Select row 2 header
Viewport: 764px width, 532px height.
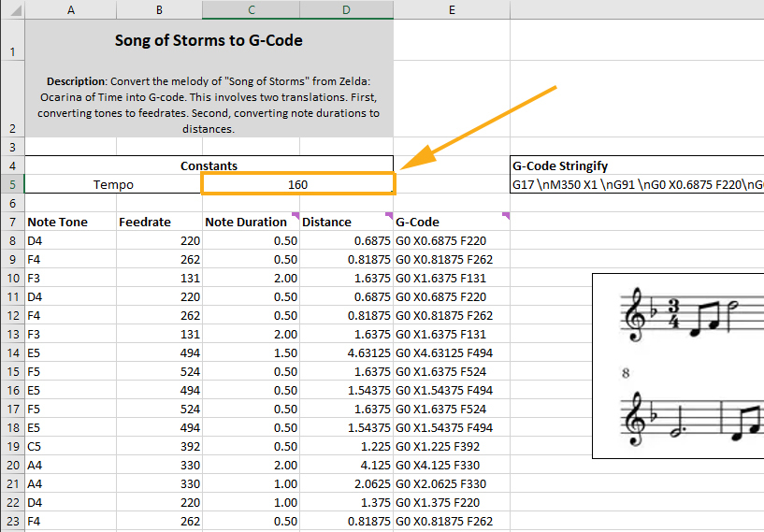[x=13, y=99]
